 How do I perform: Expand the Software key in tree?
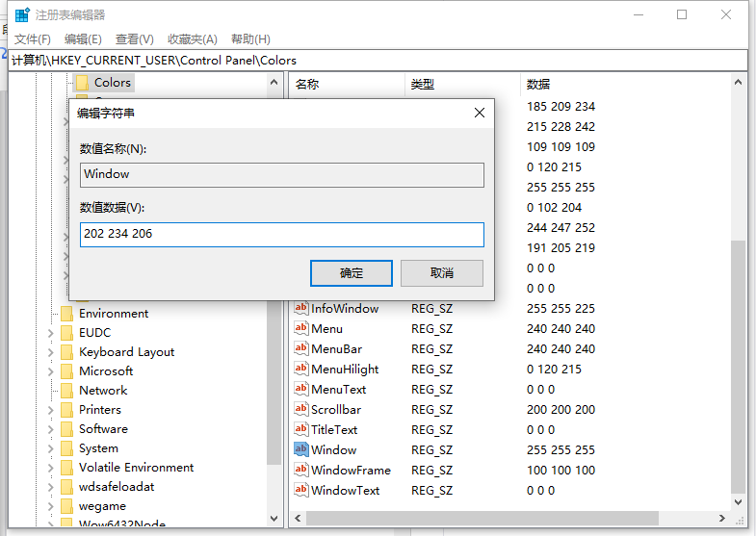pos(50,429)
